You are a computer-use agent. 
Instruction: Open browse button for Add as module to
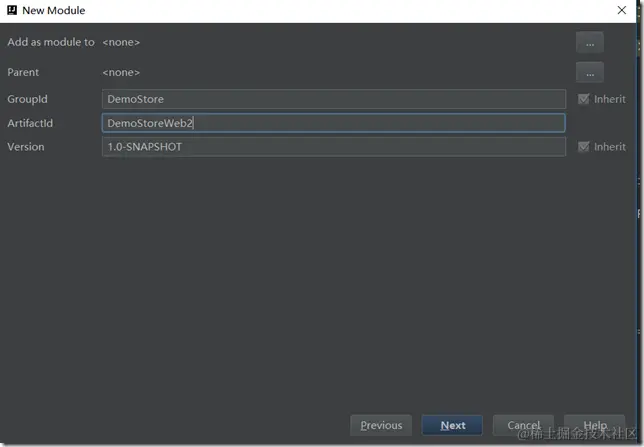click(x=590, y=42)
